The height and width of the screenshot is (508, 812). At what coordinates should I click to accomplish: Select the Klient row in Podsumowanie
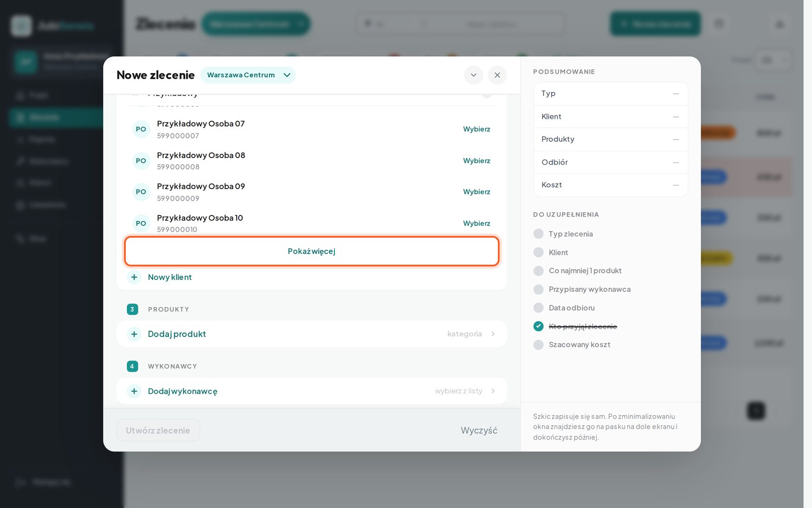(611, 116)
